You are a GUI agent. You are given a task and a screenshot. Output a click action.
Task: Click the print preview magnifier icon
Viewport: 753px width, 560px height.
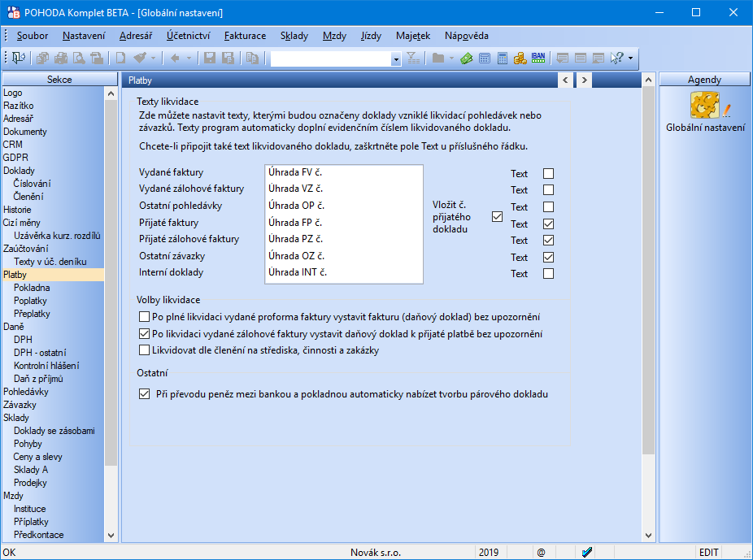pos(79,58)
